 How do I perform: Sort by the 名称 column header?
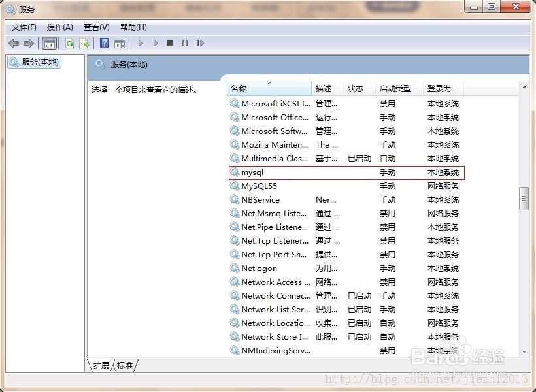[269, 88]
